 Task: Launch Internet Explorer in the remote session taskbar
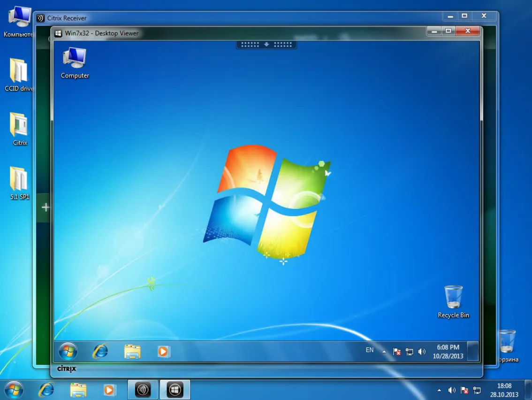[100, 351]
